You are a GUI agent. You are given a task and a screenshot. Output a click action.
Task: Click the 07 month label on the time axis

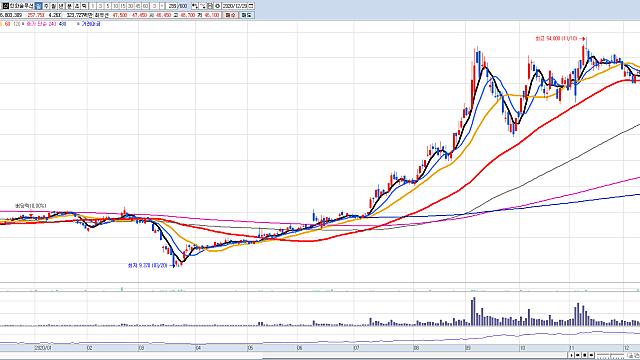[356, 348]
